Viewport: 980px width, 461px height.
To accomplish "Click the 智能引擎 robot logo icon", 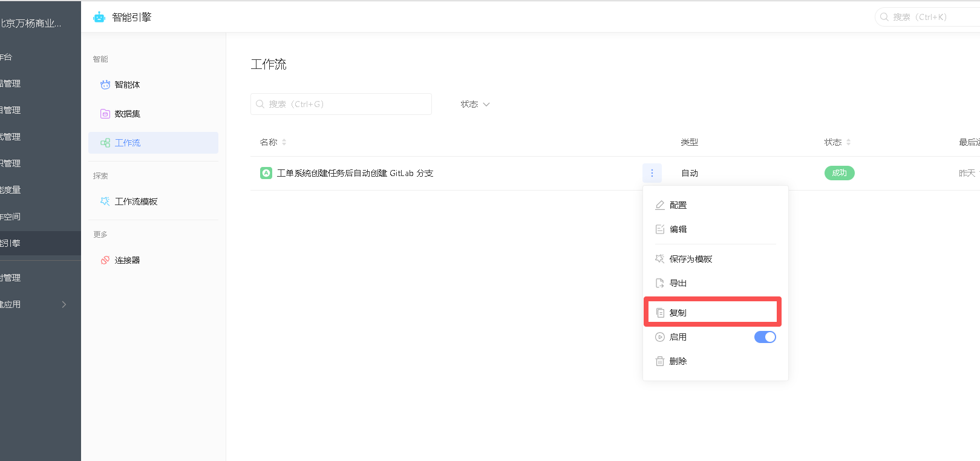I will tap(99, 18).
